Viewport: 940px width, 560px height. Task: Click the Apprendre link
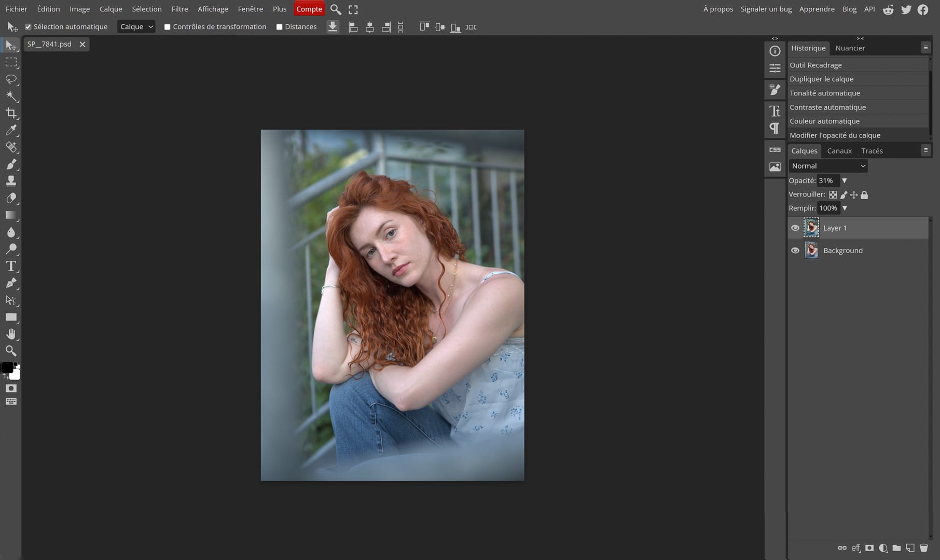(817, 9)
